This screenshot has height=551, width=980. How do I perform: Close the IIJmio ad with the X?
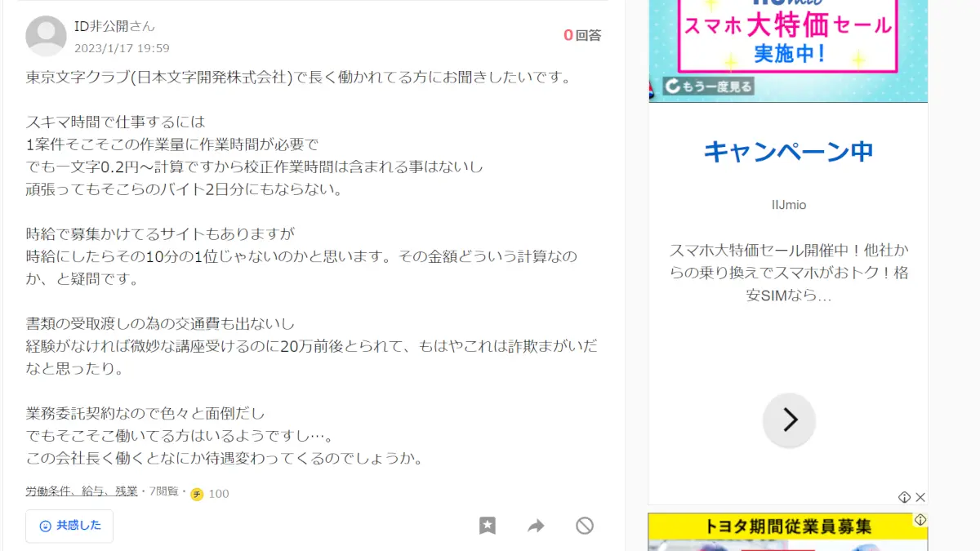(920, 497)
